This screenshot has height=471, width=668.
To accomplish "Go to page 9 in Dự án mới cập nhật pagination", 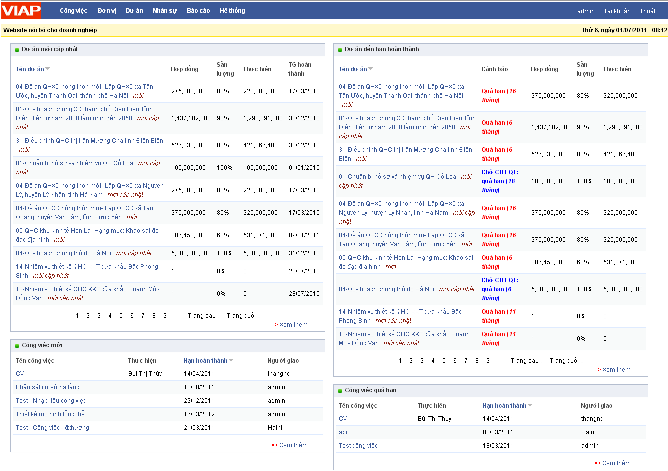I will [165, 316].
